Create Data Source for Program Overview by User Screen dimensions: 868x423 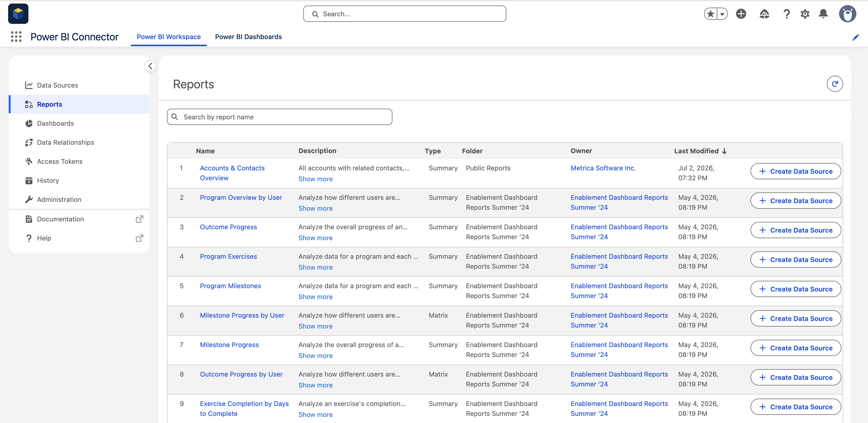796,201
